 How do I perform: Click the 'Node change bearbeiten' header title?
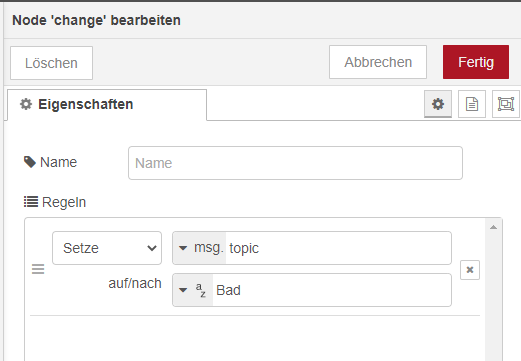pyautogui.click(x=96, y=20)
